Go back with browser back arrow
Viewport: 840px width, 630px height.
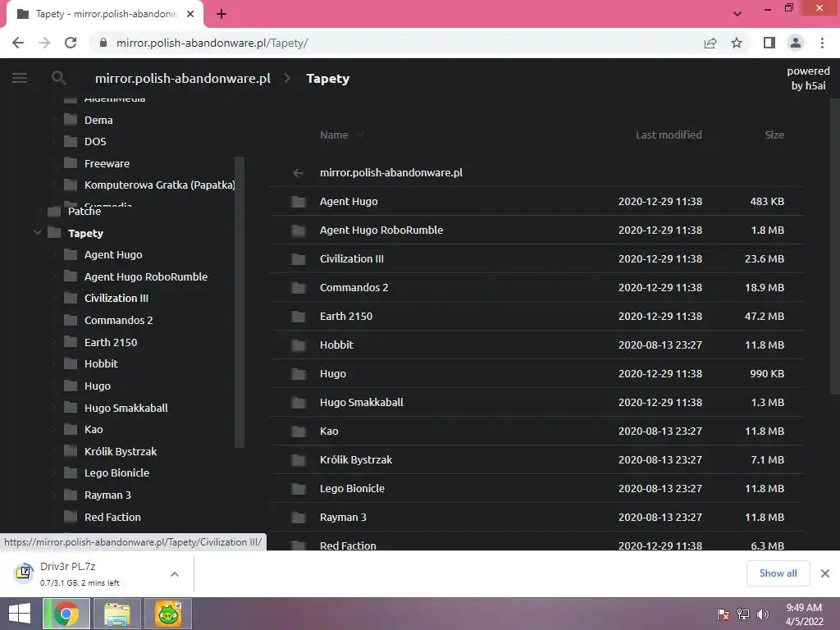(18, 43)
